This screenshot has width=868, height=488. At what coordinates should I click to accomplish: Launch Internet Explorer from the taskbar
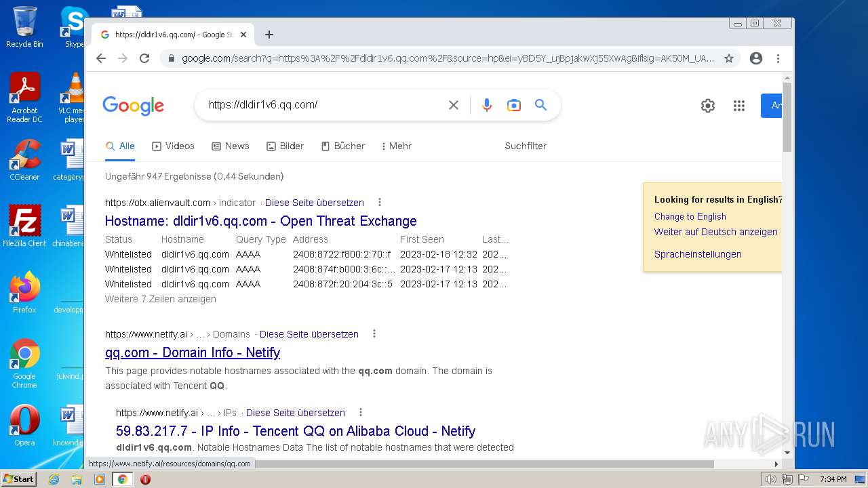click(x=54, y=479)
